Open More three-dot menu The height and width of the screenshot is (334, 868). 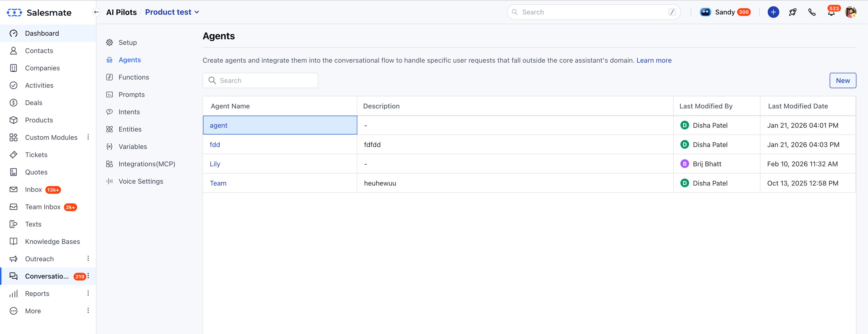point(88,310)
